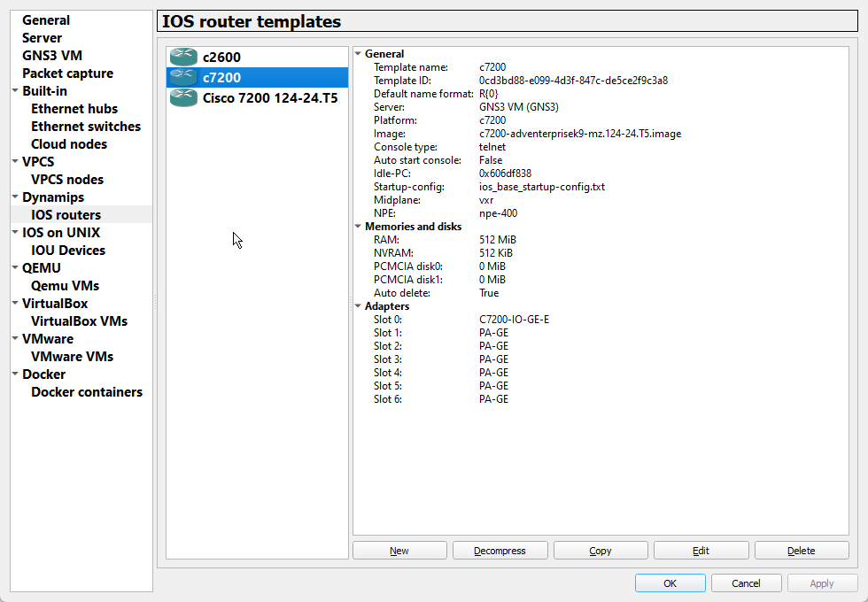Viewport: 868px width, 602px height.
Task: Collapse the Dynamips tree branch
Action: (x=14, y=197)
